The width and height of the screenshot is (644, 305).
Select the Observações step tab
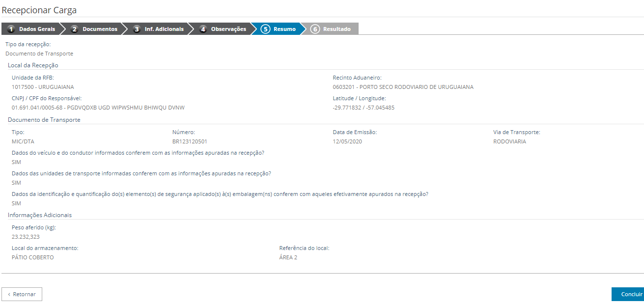228,29
